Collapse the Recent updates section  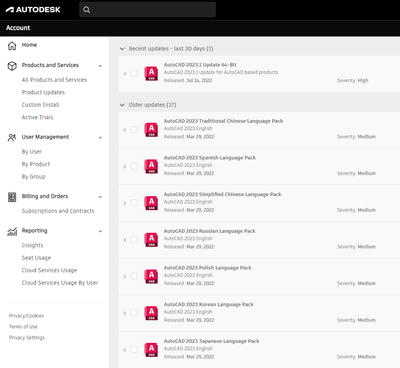pos(122,49)
